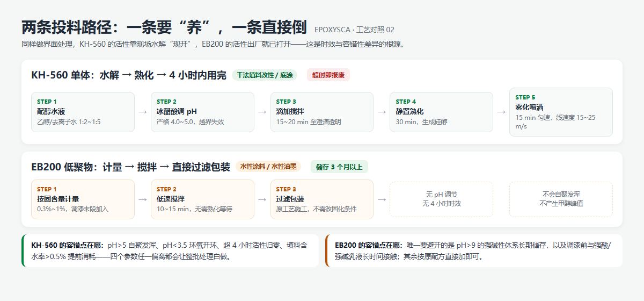Click the text 15 min 匀速，线速度 15~25 m/s
644x301 pixels.
coord(555,122)
